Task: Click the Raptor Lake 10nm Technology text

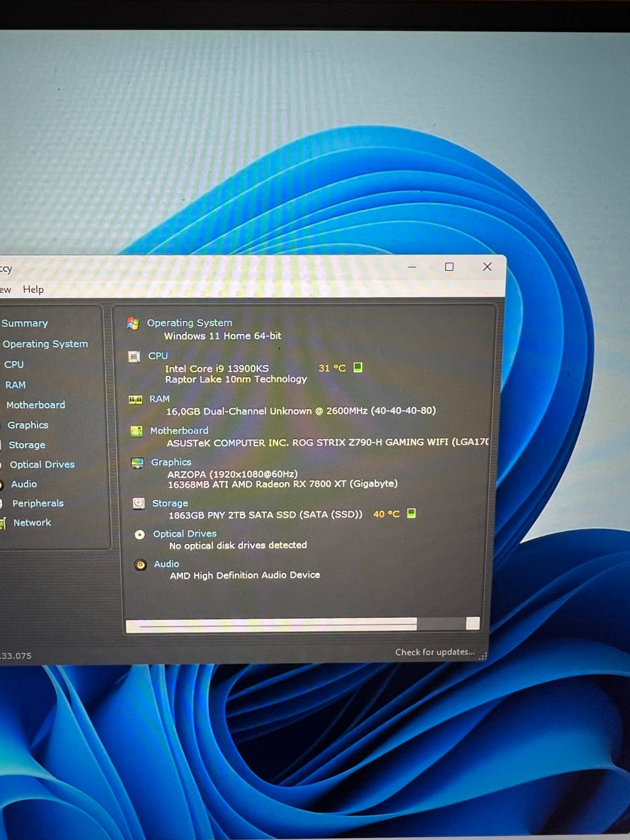Action: pos(236,379)
